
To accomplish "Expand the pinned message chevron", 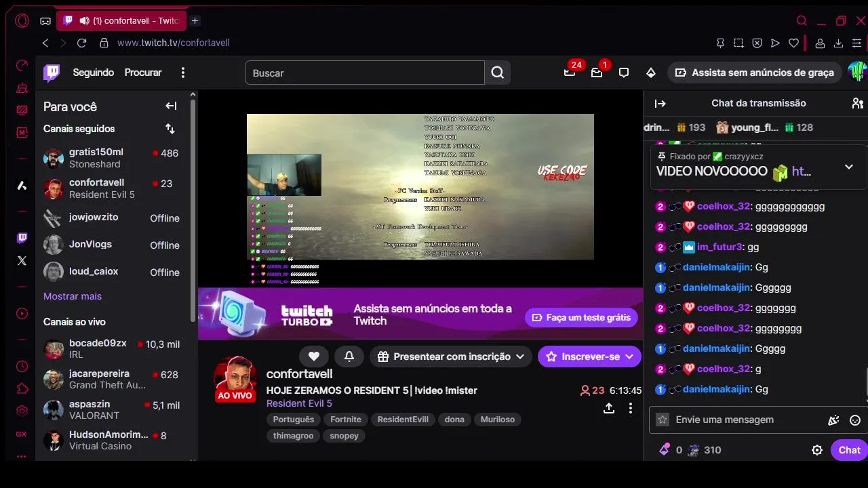I will [848, 167].
